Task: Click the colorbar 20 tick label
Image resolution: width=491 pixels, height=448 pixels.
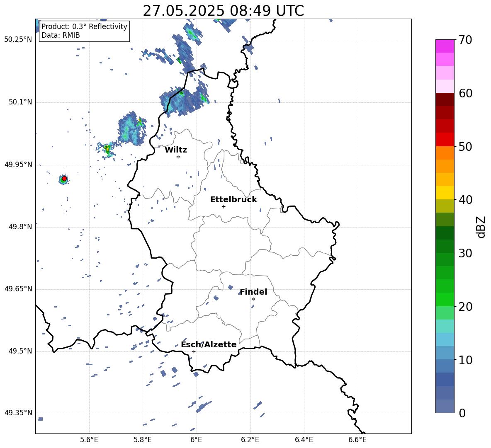Action: tap(465, 306)
